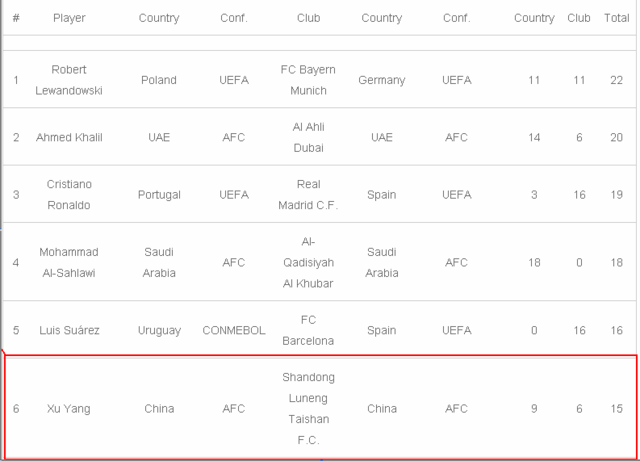Click the CONMEBOL confederation cell
The height and width of the screenshot is (461, 640).
point(234,329)
